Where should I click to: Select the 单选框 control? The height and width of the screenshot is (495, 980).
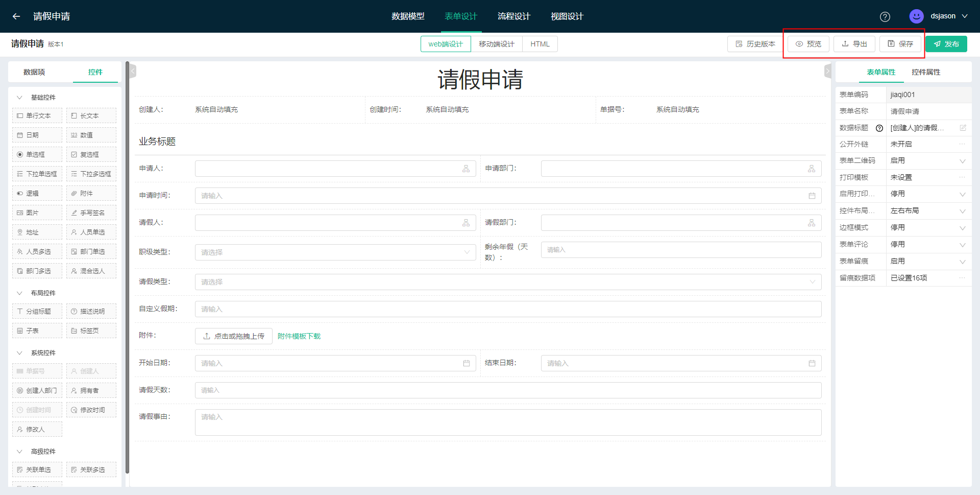37,154
